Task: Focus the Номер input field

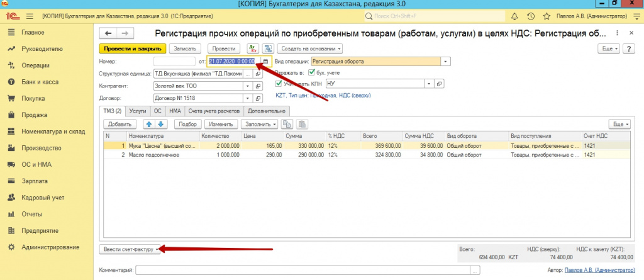Action: tap(174, 62)
